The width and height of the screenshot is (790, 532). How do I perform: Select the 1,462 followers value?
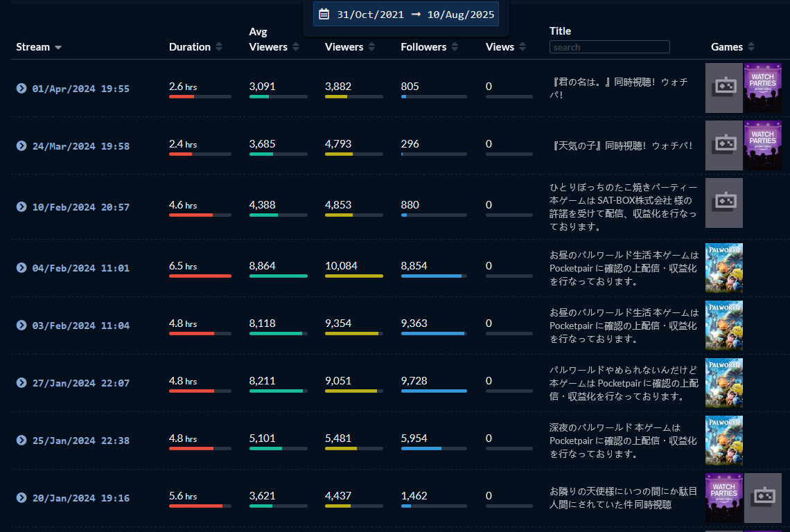414,496
